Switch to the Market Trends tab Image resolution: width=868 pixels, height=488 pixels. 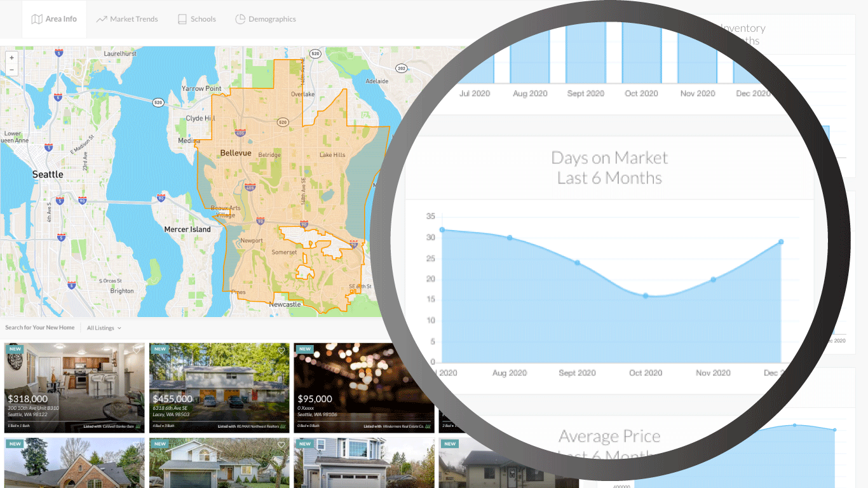tap(127, 19)
